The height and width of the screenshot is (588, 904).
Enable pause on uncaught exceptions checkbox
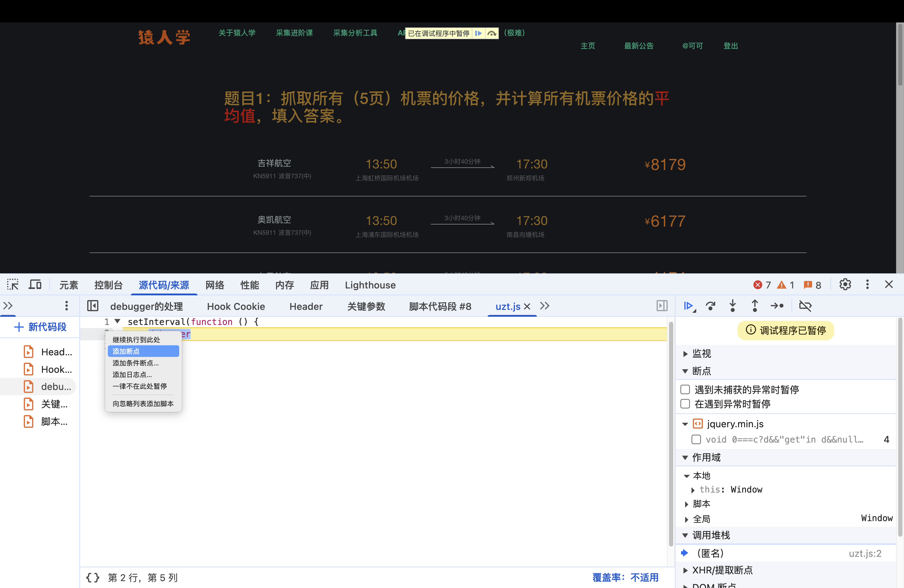pos(685,389)
